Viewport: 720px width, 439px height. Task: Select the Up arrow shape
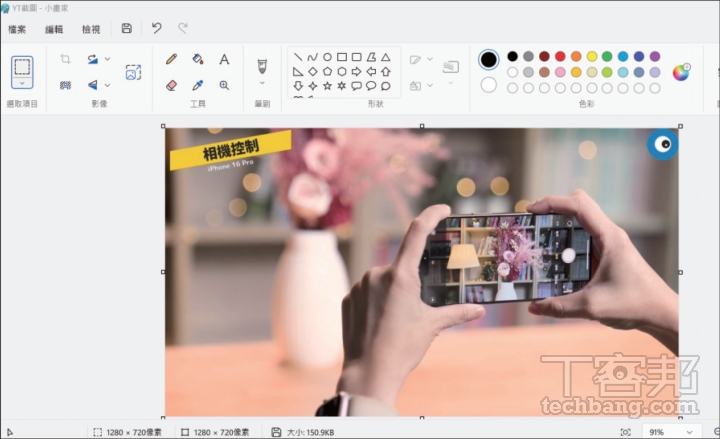(386, 72)
